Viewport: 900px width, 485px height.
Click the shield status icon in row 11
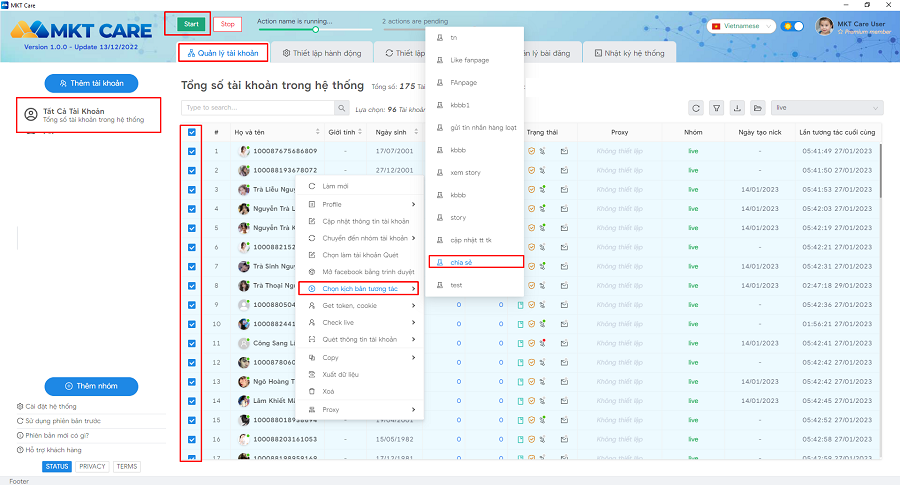click(x=532, y=343)
